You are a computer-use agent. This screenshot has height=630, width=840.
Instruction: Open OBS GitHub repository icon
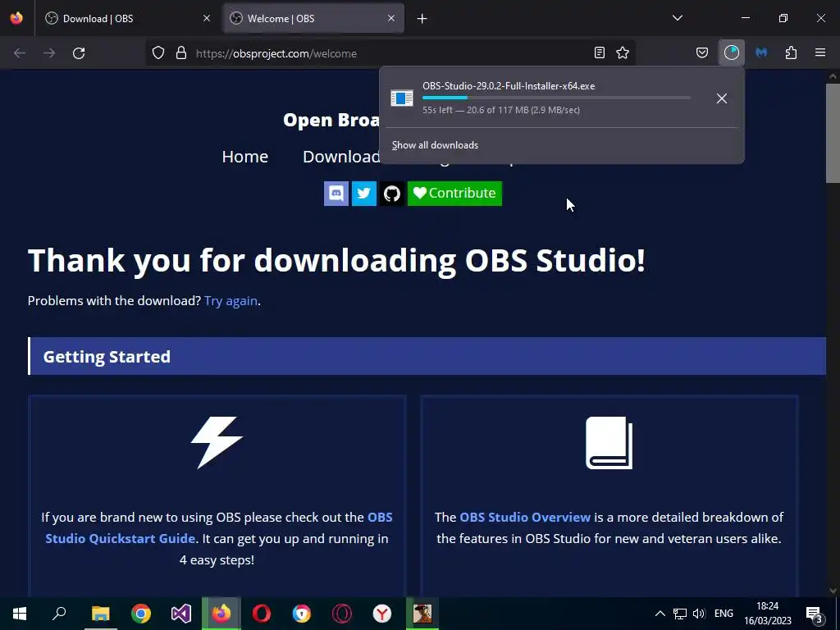click(392, 194)
